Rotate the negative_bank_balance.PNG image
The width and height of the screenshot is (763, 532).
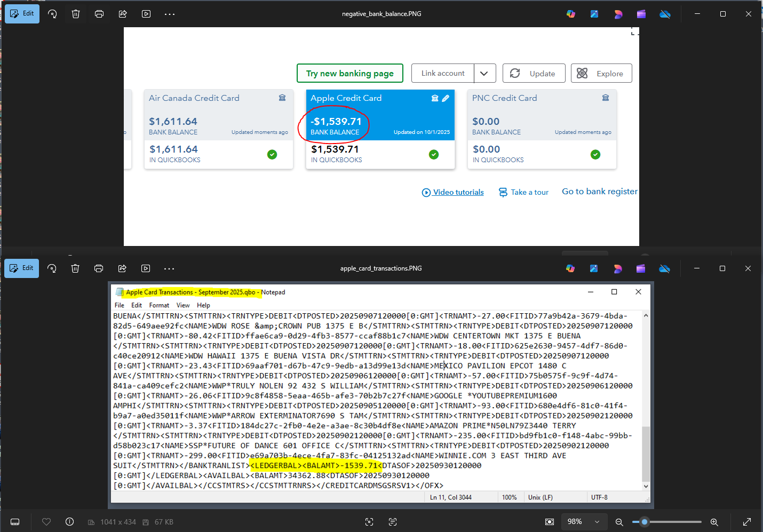(52, 14)
